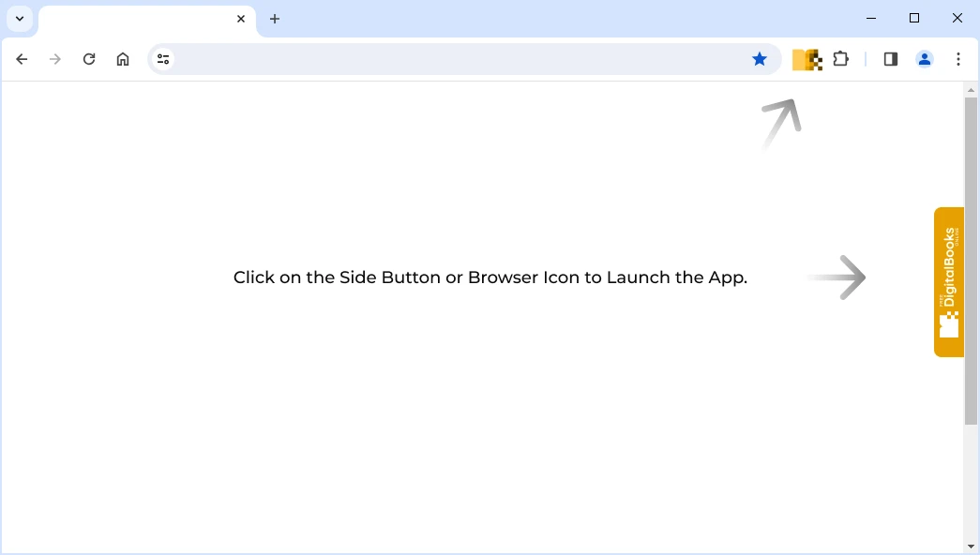980x555 pixels.
Task: Click inside the address bar
Action: [x=422, y=58]
